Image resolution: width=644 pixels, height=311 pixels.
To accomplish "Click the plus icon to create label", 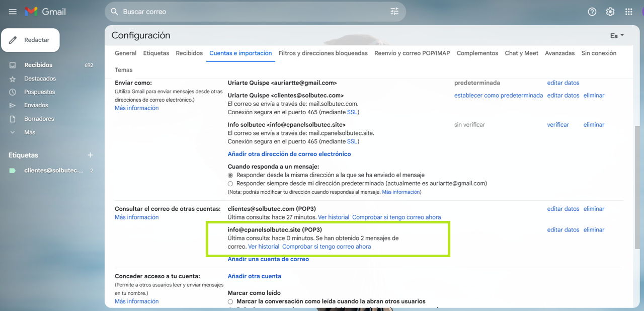I will [x=91, y=155].
